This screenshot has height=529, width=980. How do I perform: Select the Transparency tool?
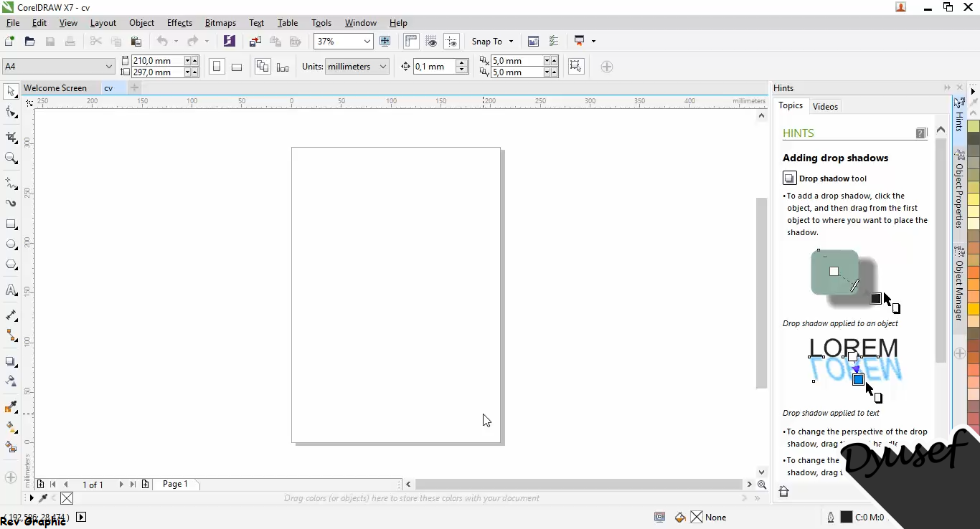[11, 381]
